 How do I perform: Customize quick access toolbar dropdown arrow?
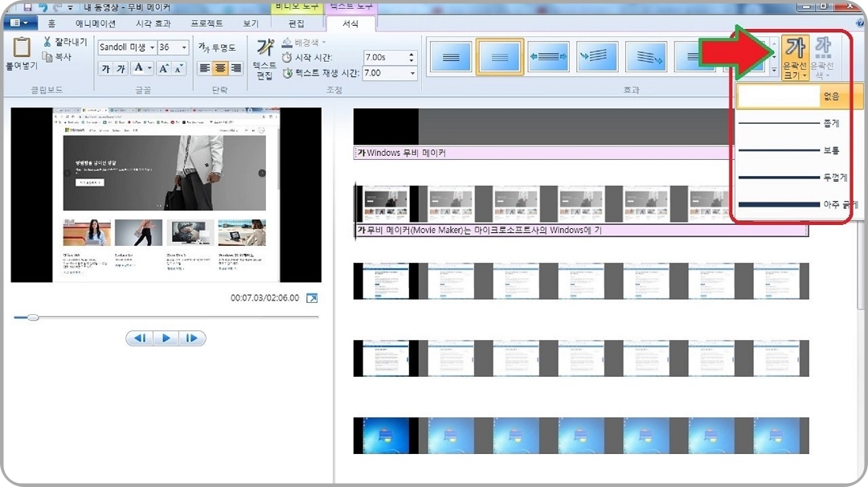pyautogui.click(x=70, y=8)
